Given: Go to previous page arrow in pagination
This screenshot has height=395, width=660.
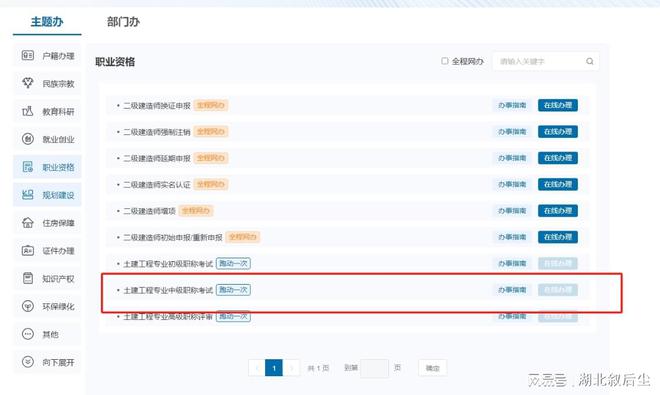Looking at the screenshot, I should click(x=256, y=368).
